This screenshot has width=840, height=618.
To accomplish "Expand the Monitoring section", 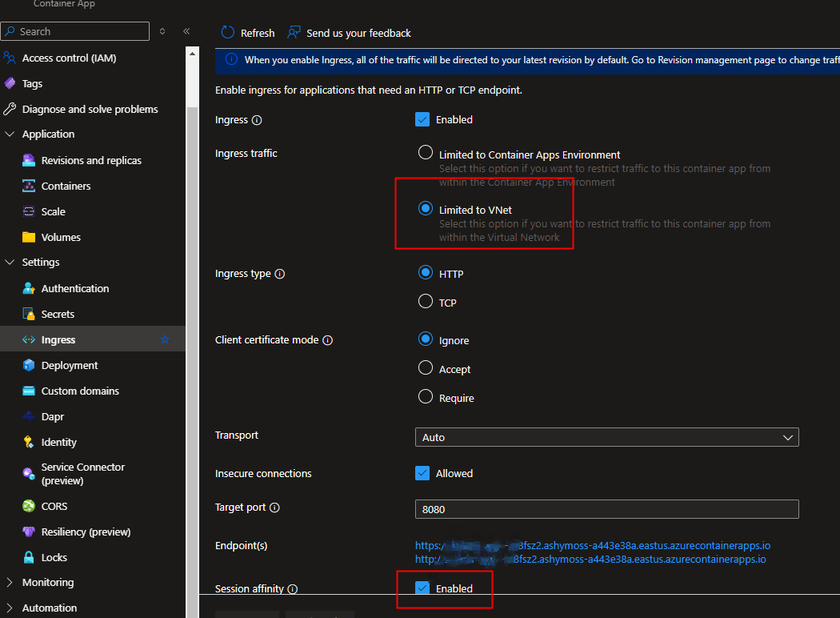I will 10,582.
